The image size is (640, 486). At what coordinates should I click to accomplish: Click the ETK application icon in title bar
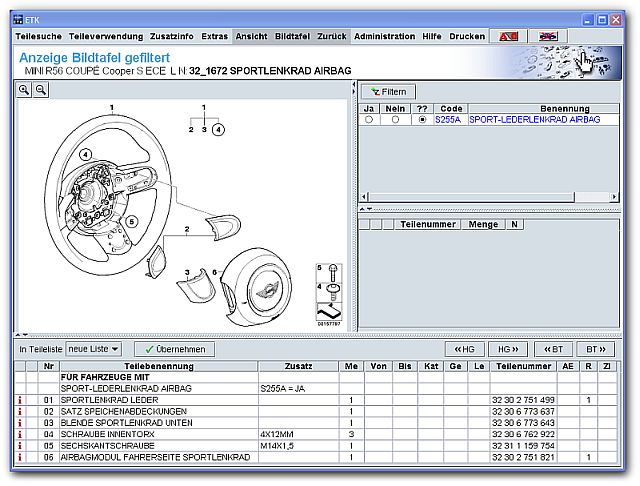point(18,20)
